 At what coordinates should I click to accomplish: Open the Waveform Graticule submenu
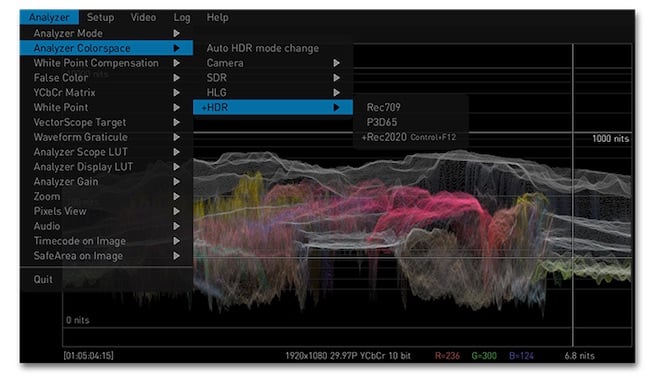[107, 137]
